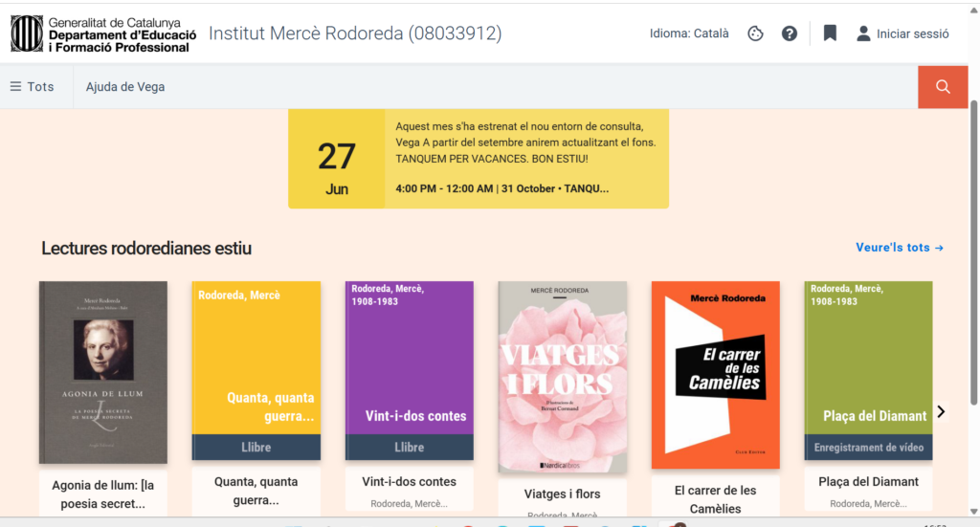Image resolution: width=980 pixels, height=527 pixels.
Task: Click Plaça del Diamant title below cover
Action: (x=868, y=481)
